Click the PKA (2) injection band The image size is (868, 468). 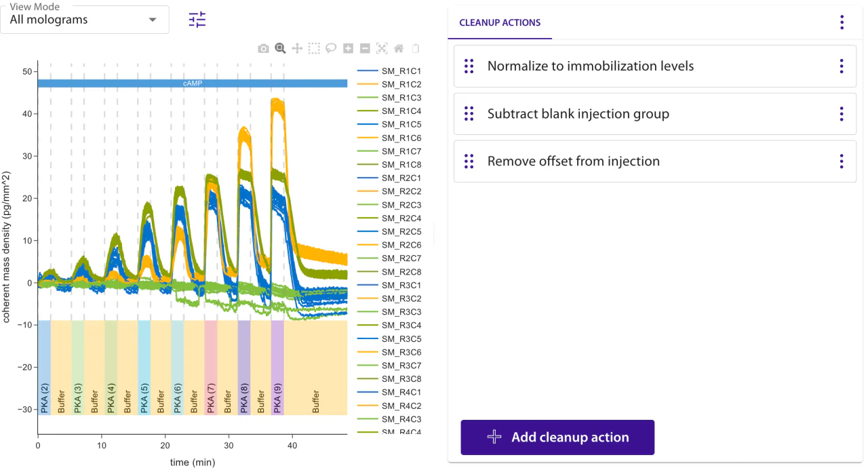[x=44, y=368]
